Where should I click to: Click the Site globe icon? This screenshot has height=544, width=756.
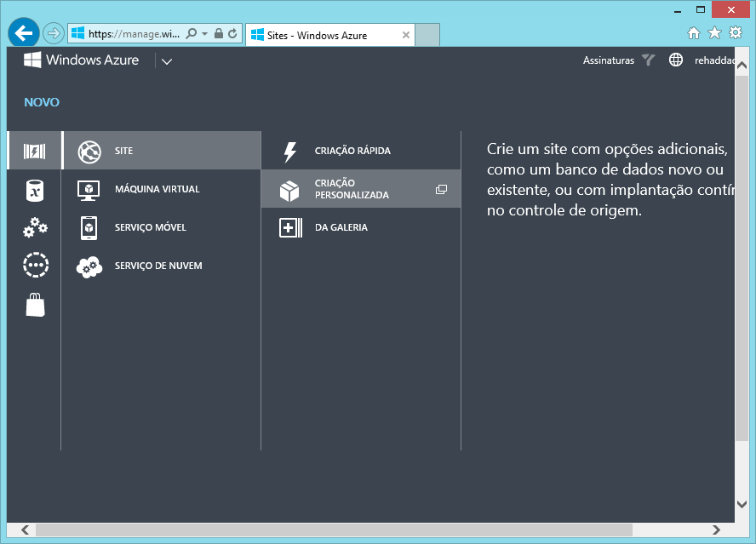coord(89,152)
